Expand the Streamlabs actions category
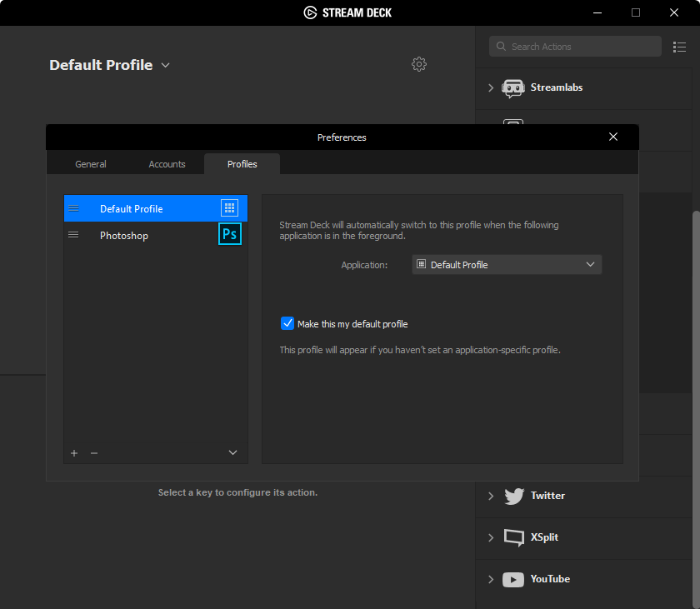The image size is (700, 609). (491, 87)
